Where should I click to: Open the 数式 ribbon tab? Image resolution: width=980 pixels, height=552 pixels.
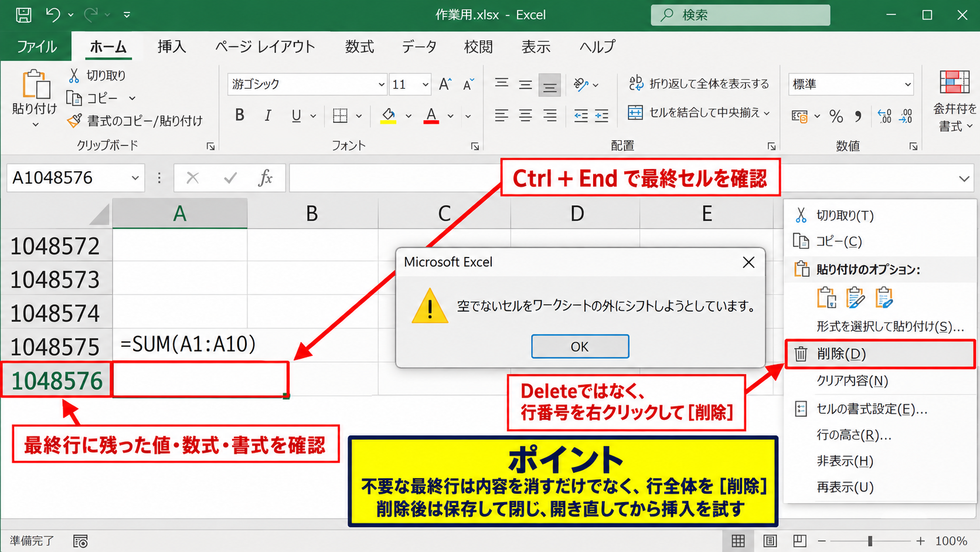tap(359, 47)
